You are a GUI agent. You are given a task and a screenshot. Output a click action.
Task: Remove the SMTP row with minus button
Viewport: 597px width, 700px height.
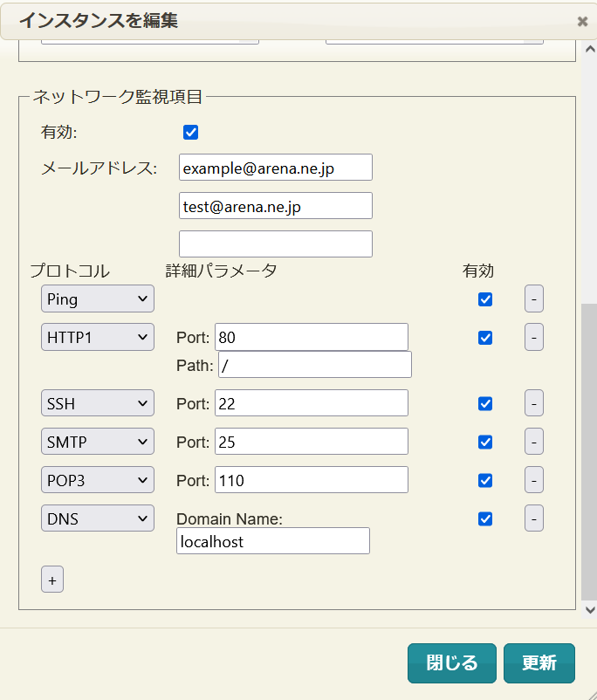(x=534, y=442)
